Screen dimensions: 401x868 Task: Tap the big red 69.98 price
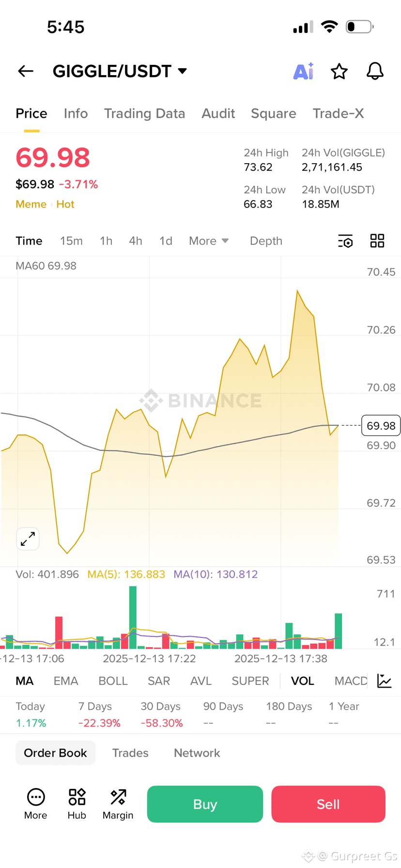click(x=53, y=157)
